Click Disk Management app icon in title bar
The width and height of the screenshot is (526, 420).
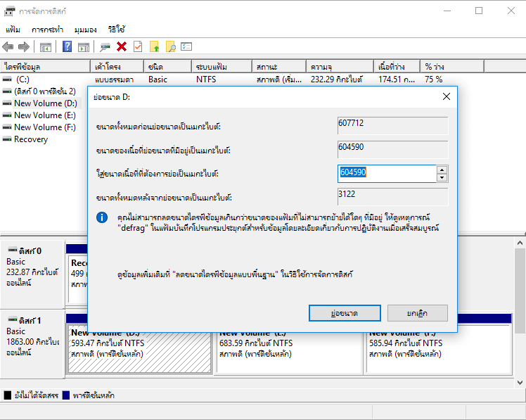click(9, 11)
